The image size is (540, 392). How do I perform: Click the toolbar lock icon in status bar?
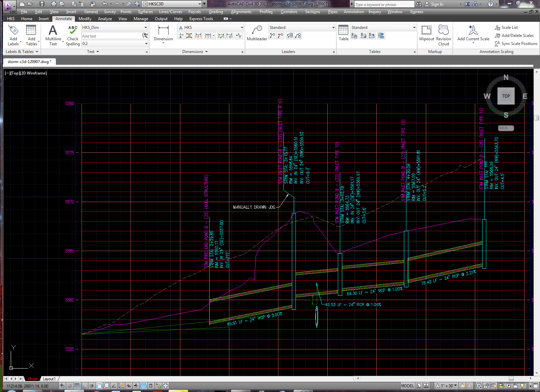pyautogui.click(x=486, y=386)
